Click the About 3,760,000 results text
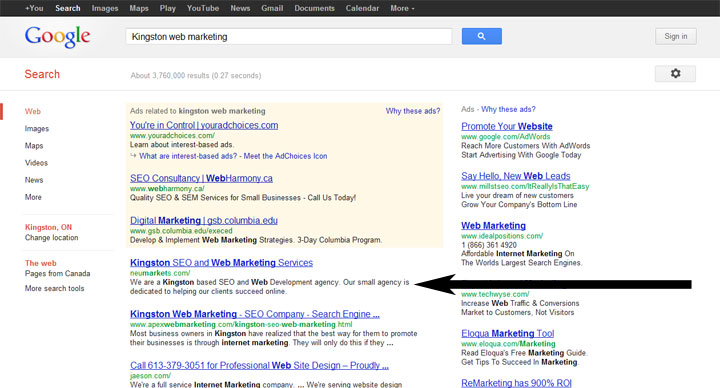This screenshot has width=720, height=388. [x=196, y=75]
